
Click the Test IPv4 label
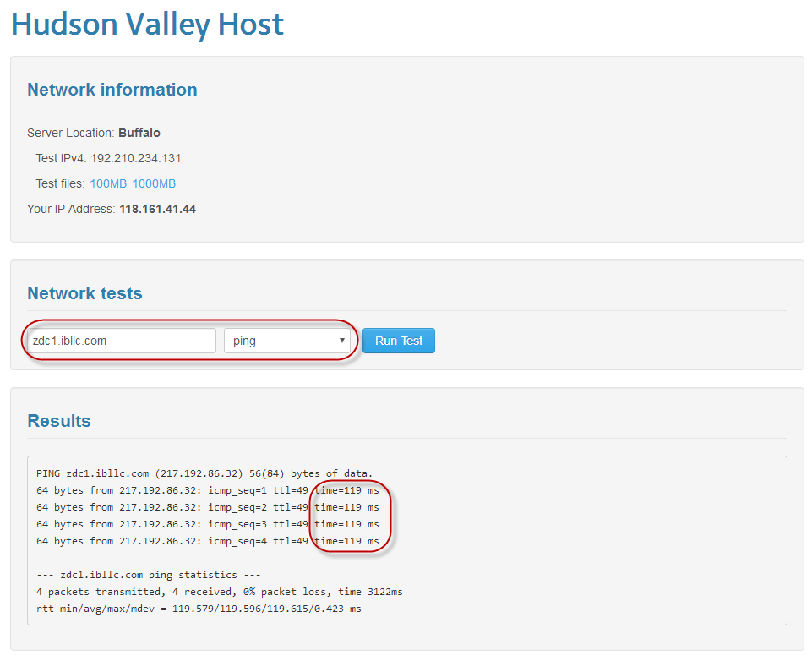pos(61,159)
